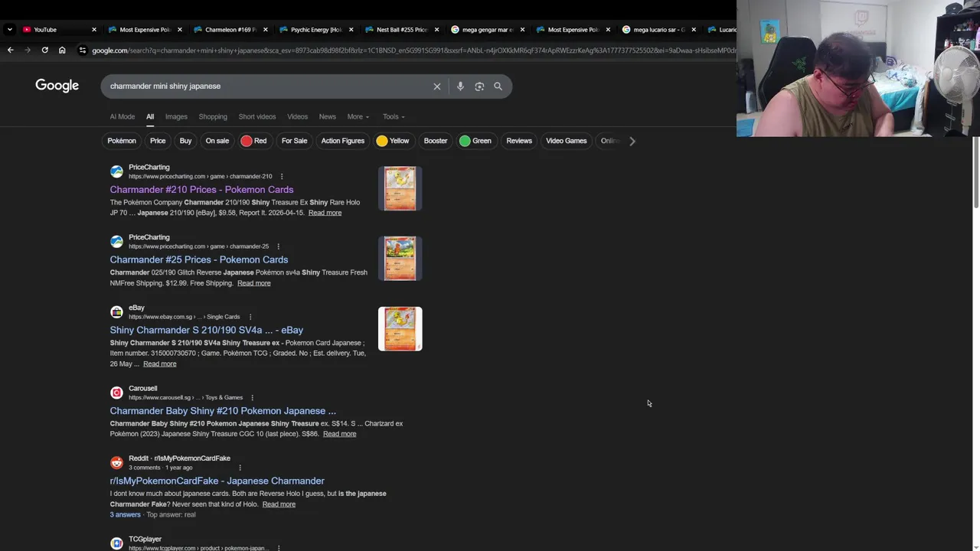The image size is (980, 551).
Task: Select the Videos search tab
Action: pos(297,116)
